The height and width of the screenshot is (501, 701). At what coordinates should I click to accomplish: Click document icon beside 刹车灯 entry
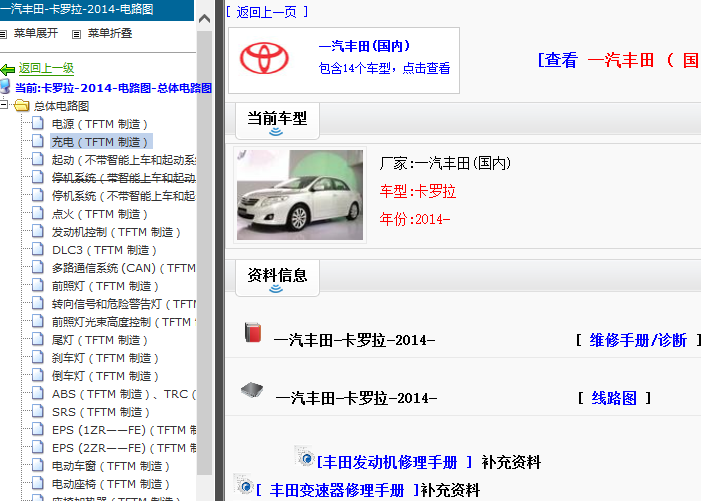(38, 357)
